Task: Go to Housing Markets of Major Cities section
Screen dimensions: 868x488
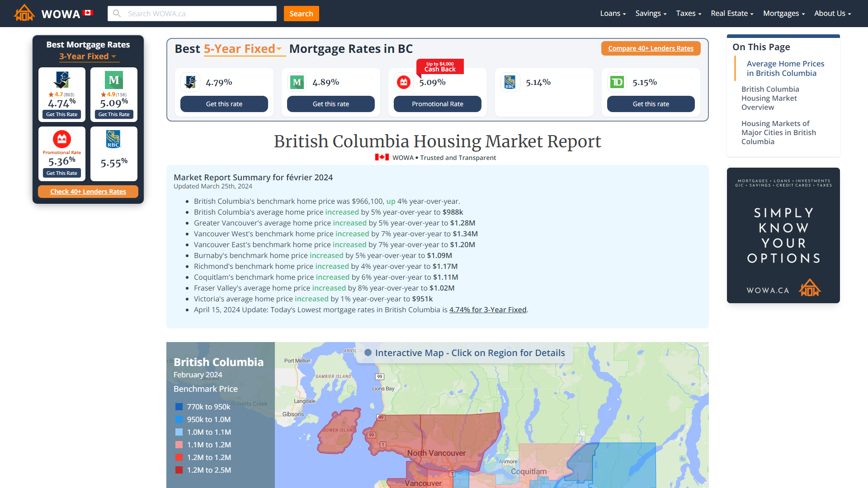Action: 778,132
